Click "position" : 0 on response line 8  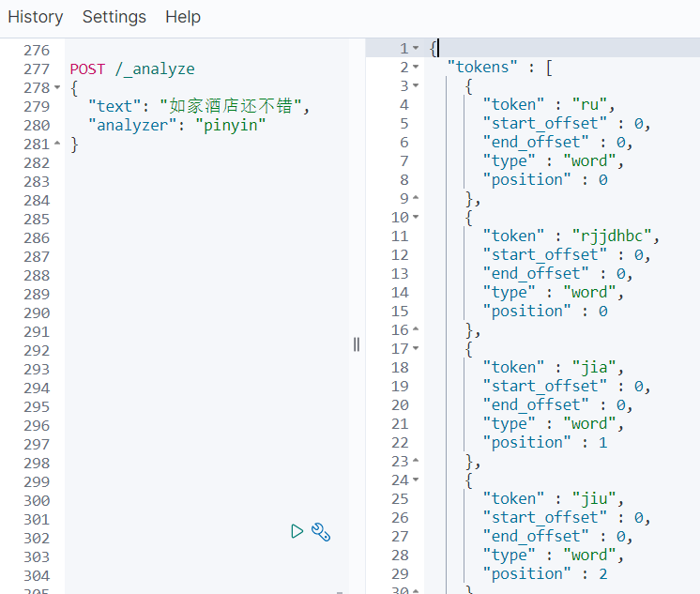[x=545, y=180]
